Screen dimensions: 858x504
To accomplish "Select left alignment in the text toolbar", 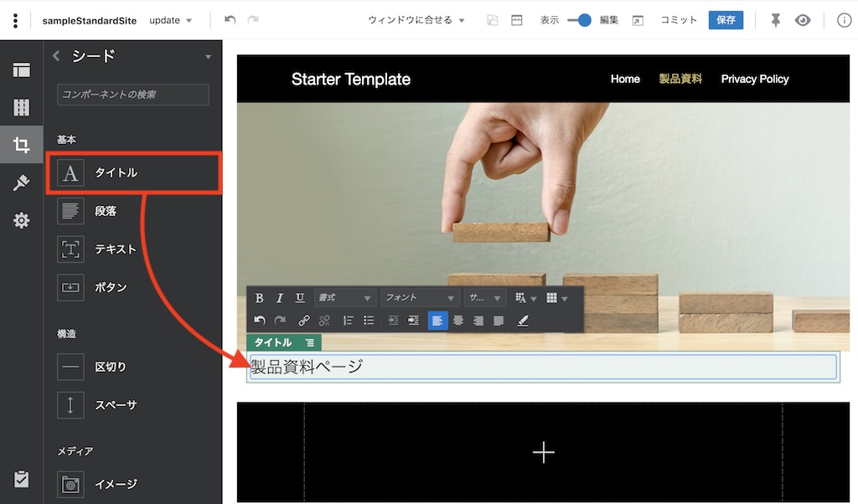I will tap(437, 321).
